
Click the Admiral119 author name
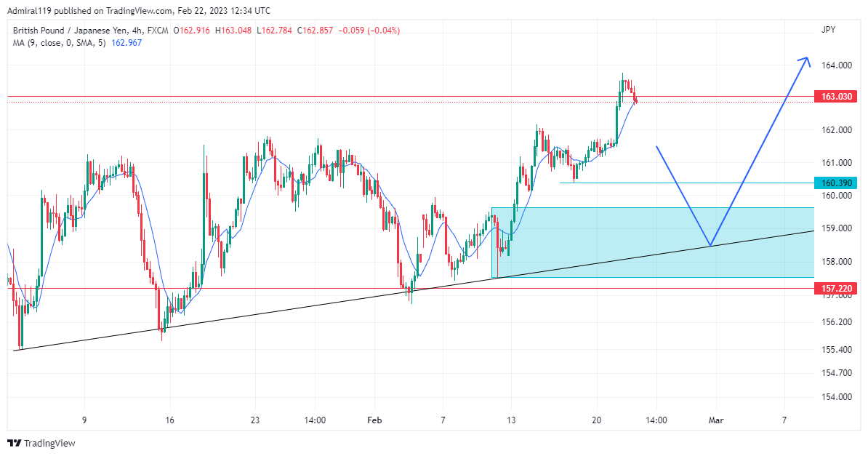coord(33,11)
